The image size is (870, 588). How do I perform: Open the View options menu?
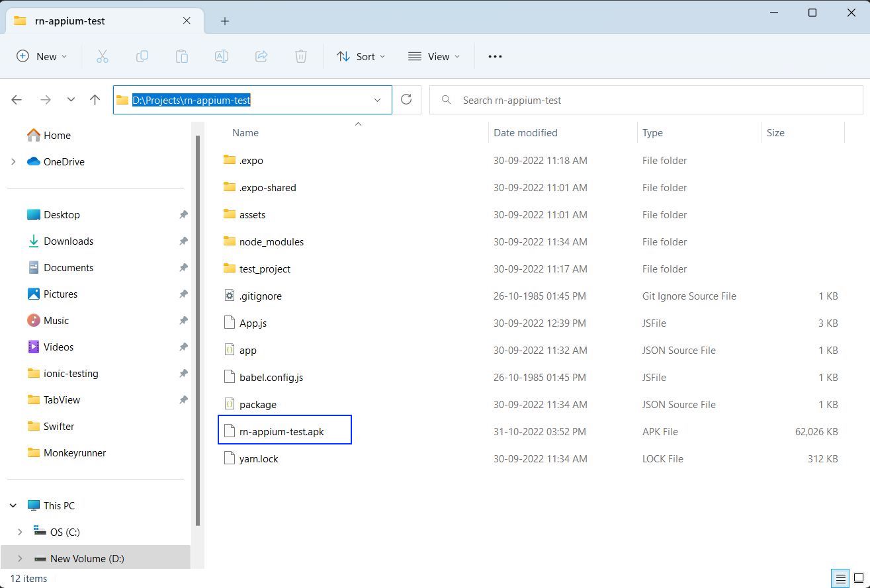tap(434, 57)
